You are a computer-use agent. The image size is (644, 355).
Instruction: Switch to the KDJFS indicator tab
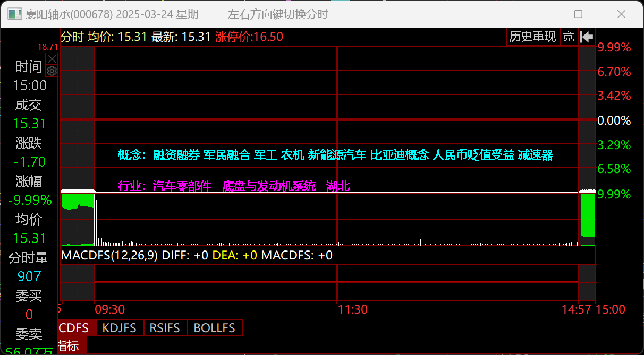(x=120, y=328)
